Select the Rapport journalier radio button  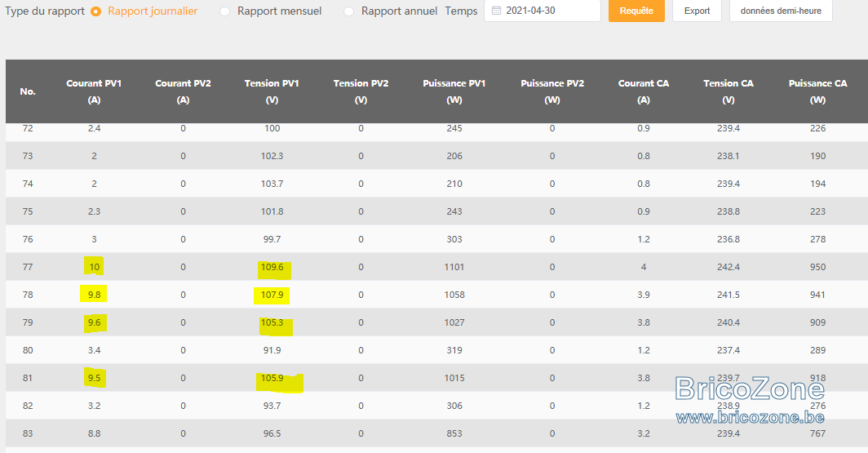(95, 11)
